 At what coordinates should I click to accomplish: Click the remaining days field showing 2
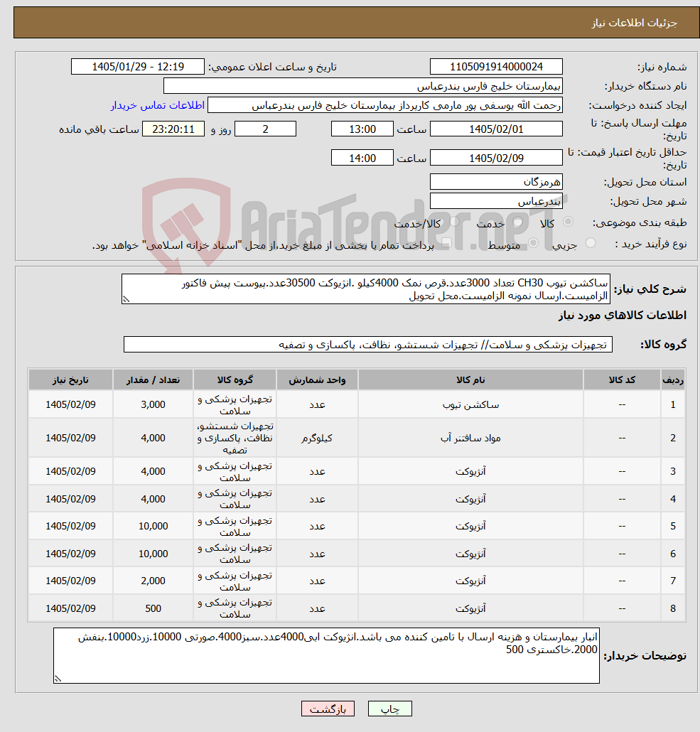click(x=265, y=129)
